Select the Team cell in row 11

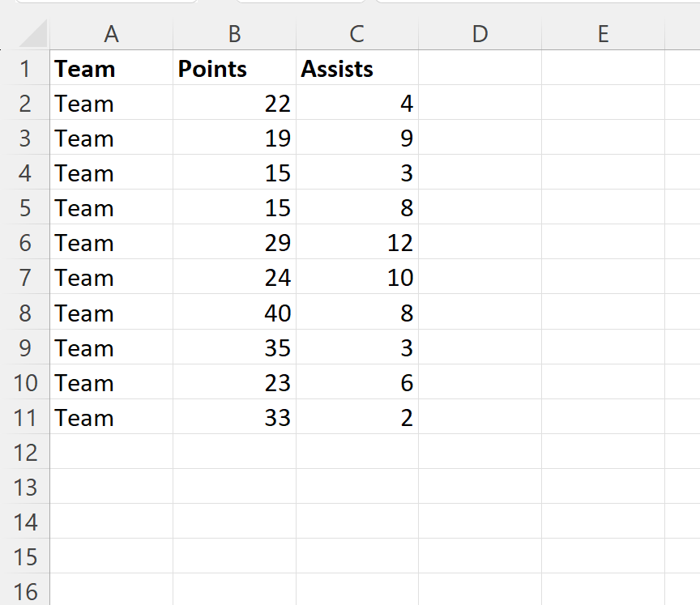[x=111, y=418]
